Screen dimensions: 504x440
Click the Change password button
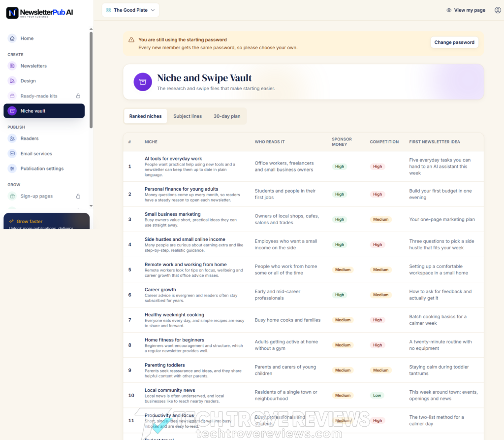(x=454, y=42)
